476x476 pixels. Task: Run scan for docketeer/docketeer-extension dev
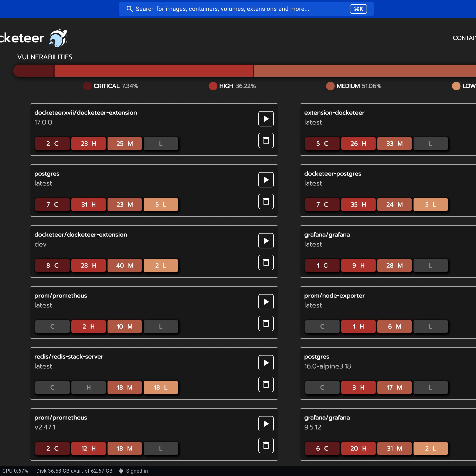(x=266, y=241)
